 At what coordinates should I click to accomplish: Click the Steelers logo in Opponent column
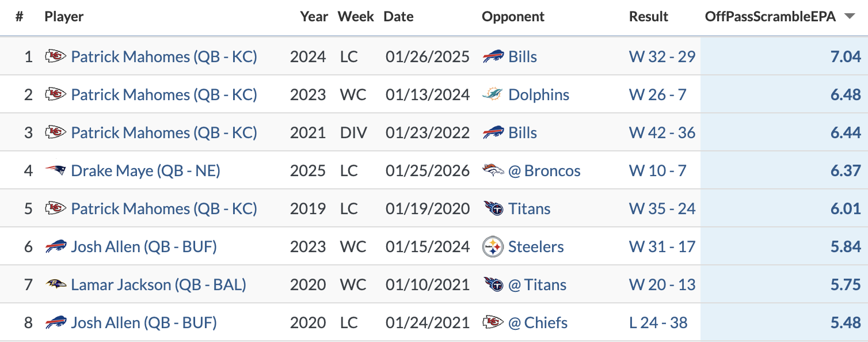493,246
